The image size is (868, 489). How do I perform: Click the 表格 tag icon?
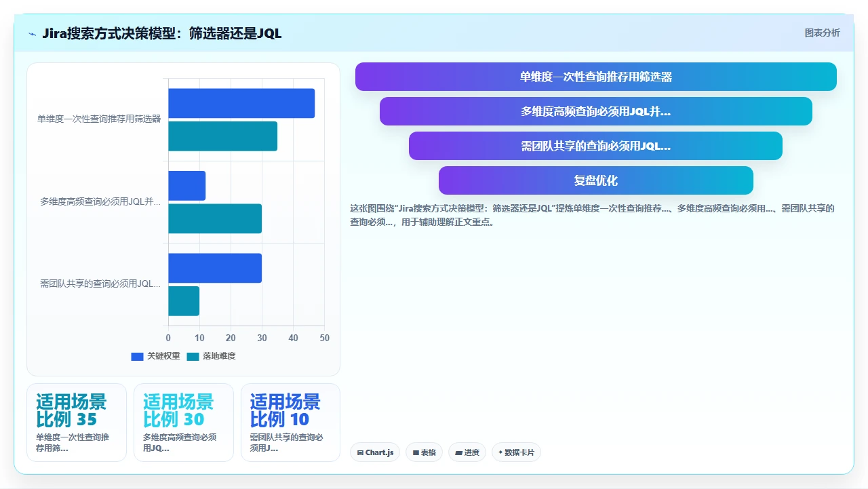coord(416,452)
